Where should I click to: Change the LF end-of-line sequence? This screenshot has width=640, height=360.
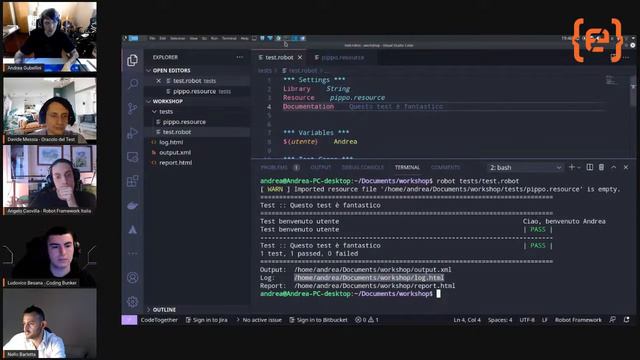[544, 320]
